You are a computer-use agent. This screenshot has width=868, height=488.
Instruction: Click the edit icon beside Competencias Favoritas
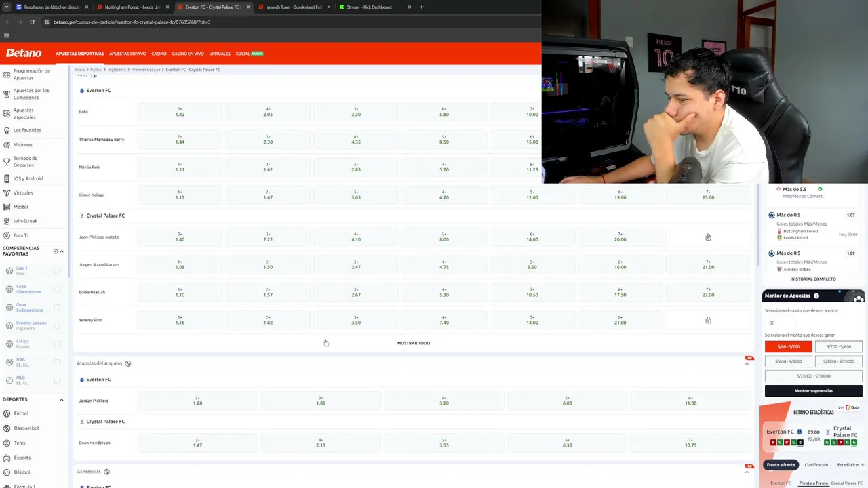(56, 251)
